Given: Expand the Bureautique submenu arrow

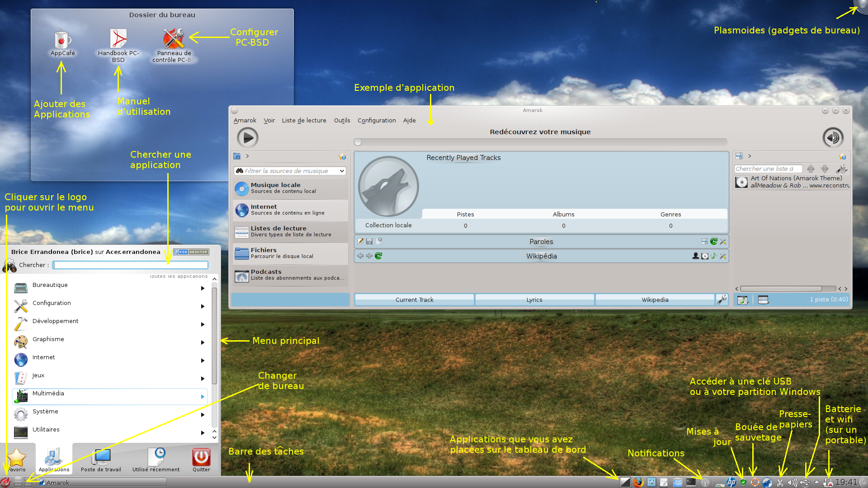Looking at the screenshot, I should pyautogui.click(x=203, y=288).
